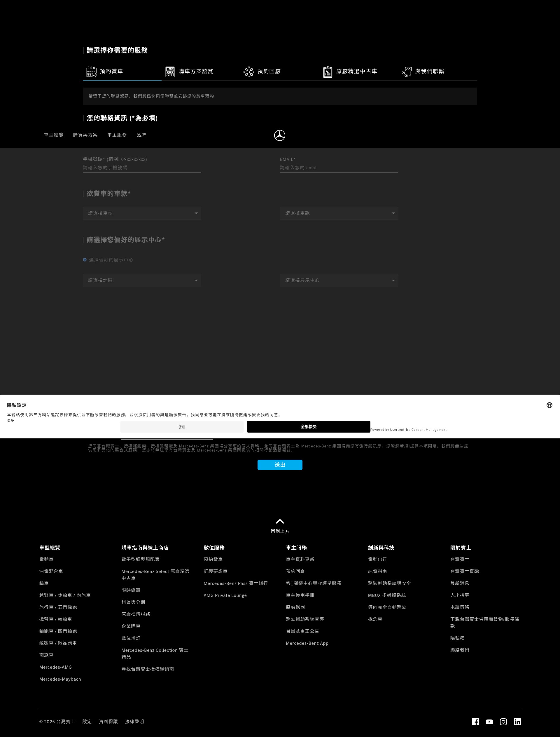Viewport: 560px width, 737px height.
Task: Click the 預約賞車 calendar icon
Action: coord(91,72)
